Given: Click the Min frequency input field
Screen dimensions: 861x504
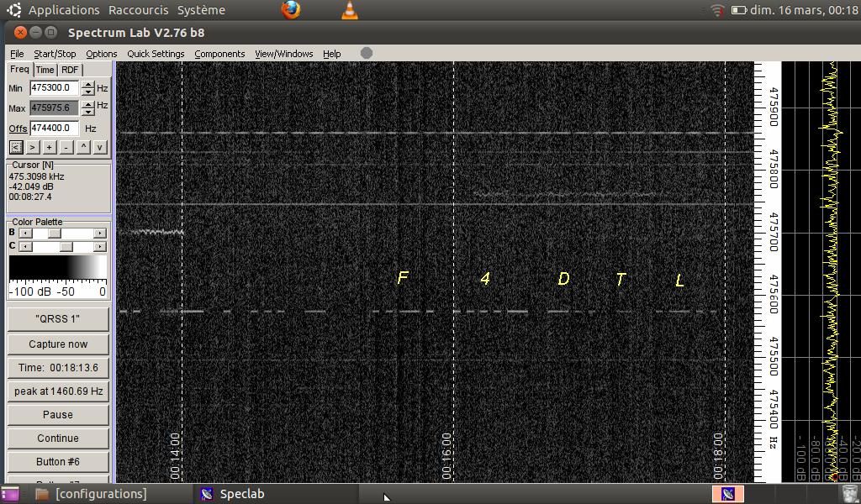Looking at the screenshot, I should 55,87.
